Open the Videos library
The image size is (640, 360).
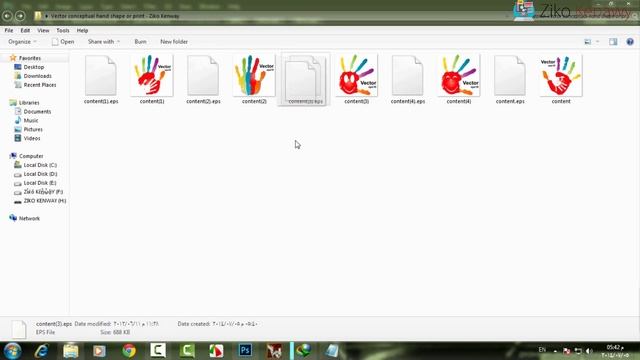[x=32, y=138]
